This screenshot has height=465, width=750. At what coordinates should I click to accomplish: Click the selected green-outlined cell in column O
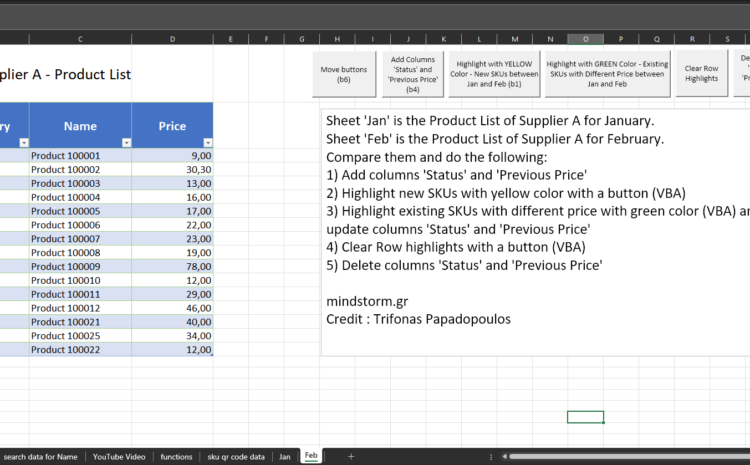[585, 417]
